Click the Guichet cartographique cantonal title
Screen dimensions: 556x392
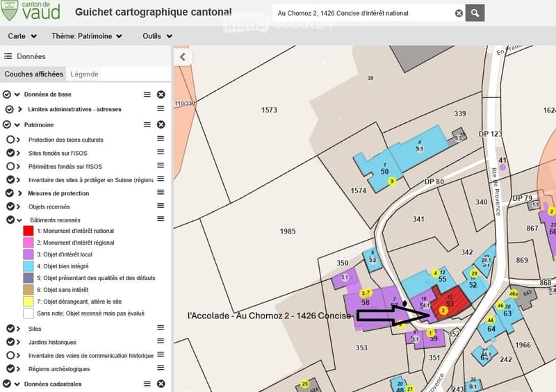[153, 12]
